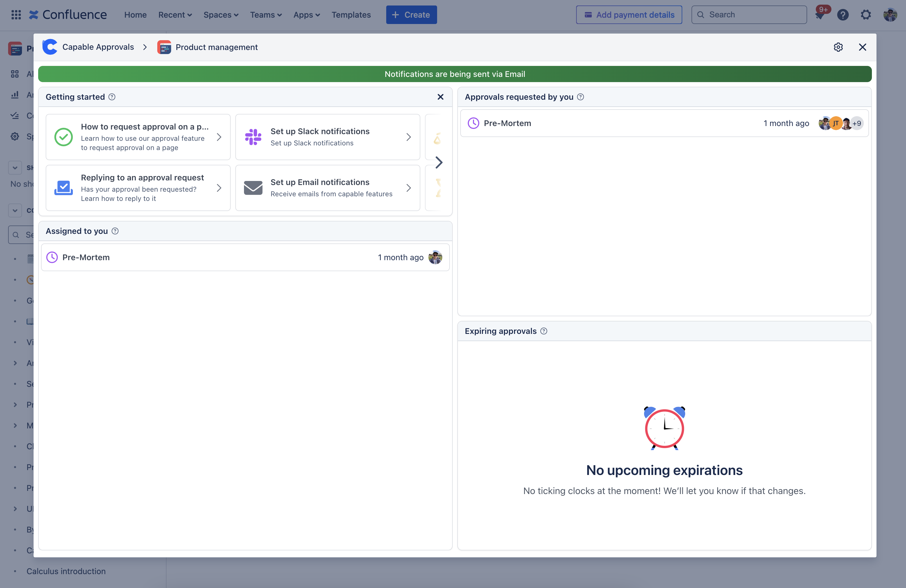Viewport: 906px width, 588px height.
Task: Navigate to Home in top bar
Action: 135,15
